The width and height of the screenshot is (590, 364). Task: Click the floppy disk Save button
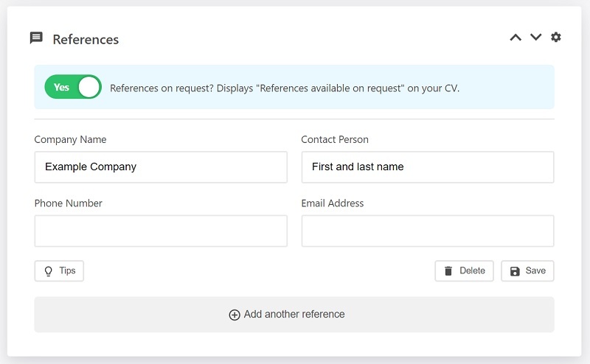click(x=527, y=270)
